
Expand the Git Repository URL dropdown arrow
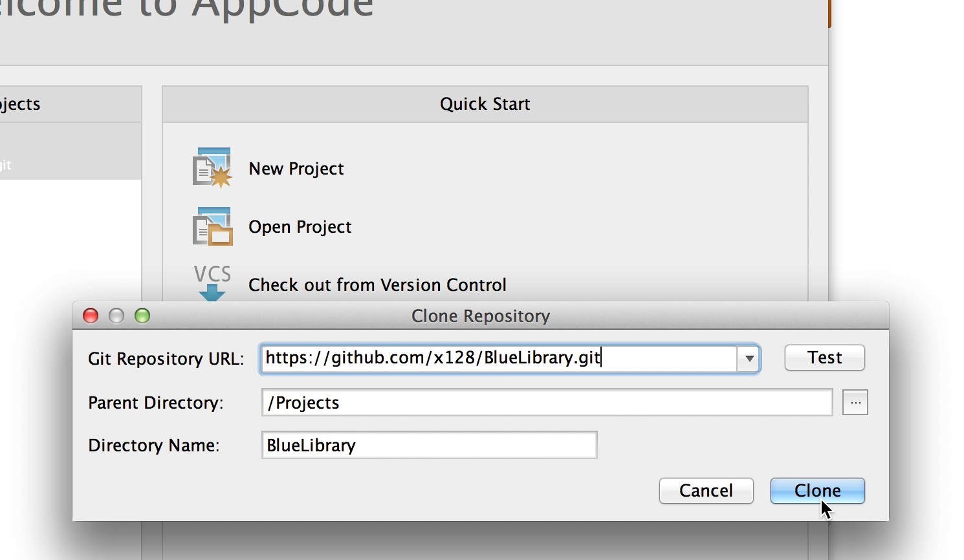[749, 358]
